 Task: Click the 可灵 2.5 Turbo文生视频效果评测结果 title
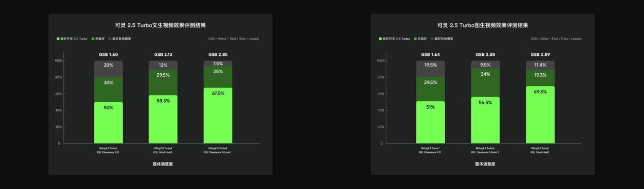coord(160,25)
